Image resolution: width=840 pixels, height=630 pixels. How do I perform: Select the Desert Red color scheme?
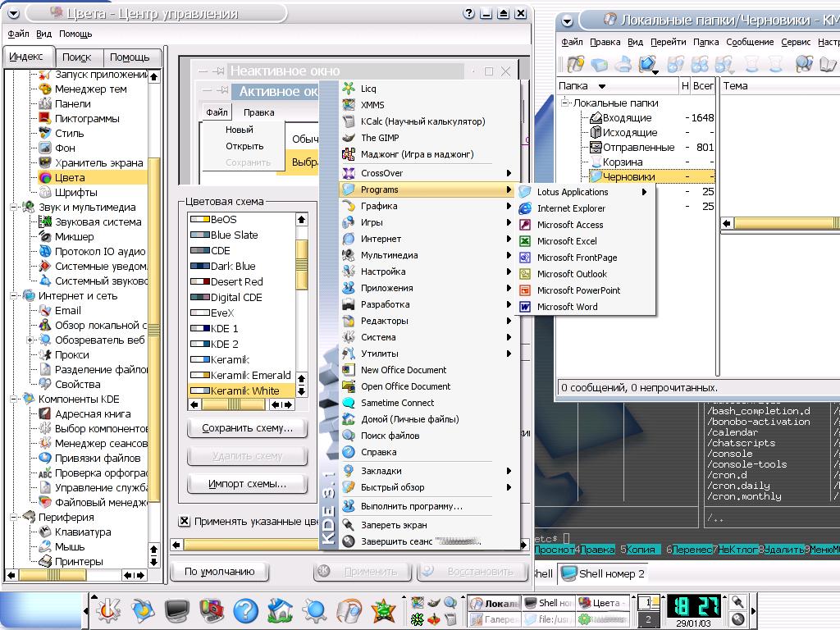241,282
